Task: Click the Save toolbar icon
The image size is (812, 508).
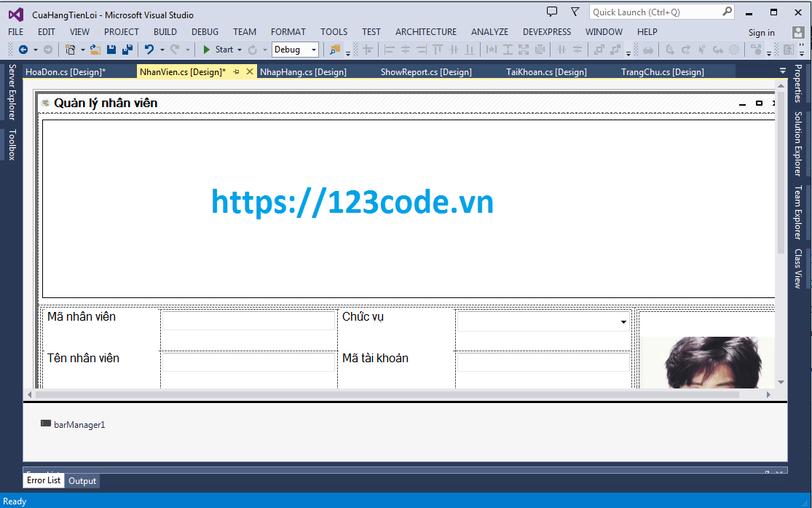Action: (111, 50)
